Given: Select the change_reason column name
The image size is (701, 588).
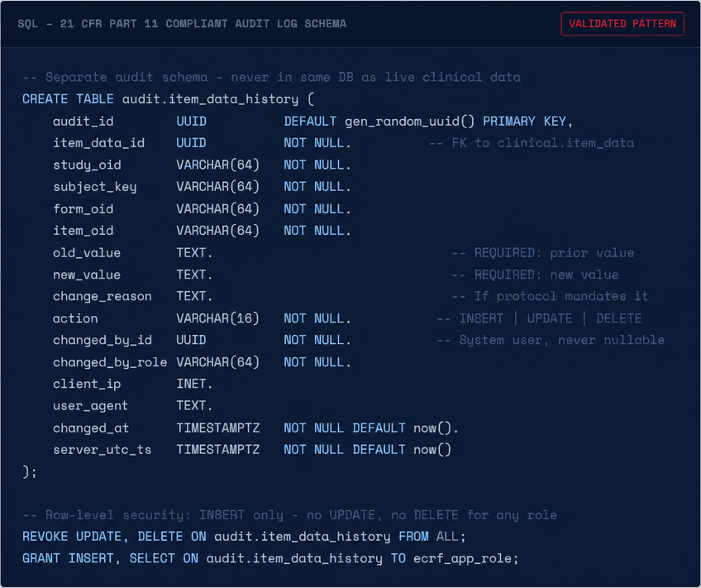Looking at the screenshot, I should (x=103, y=296).
